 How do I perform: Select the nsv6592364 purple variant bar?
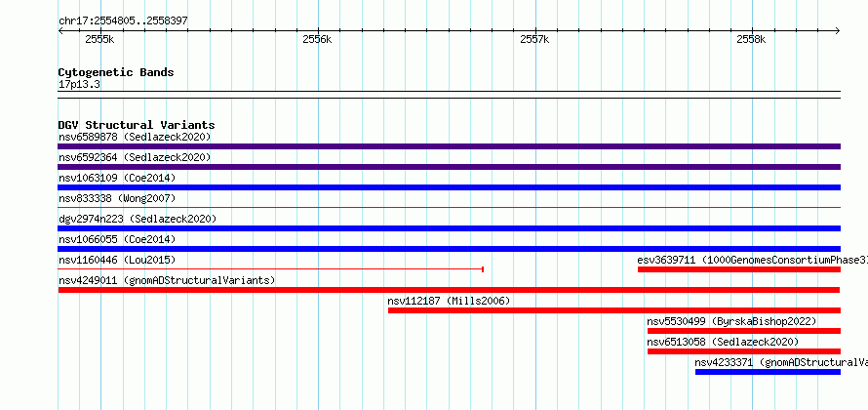click(x=449, y=167)
